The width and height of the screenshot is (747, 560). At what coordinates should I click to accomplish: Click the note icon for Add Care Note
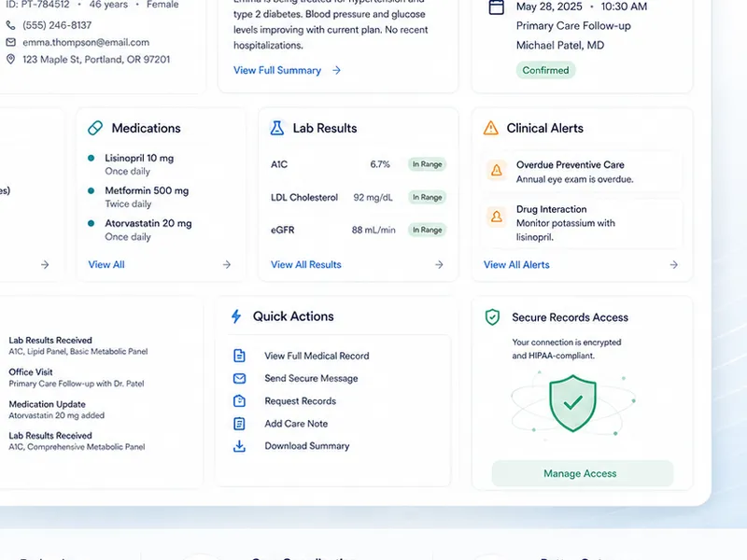(x=239, y=424)
